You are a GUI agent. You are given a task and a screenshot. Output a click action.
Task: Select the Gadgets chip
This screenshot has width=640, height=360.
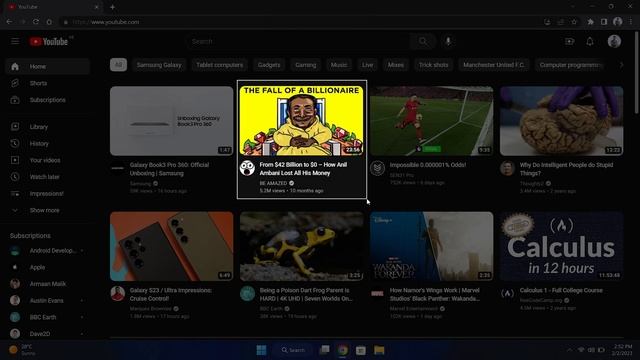tap(269, 65)
